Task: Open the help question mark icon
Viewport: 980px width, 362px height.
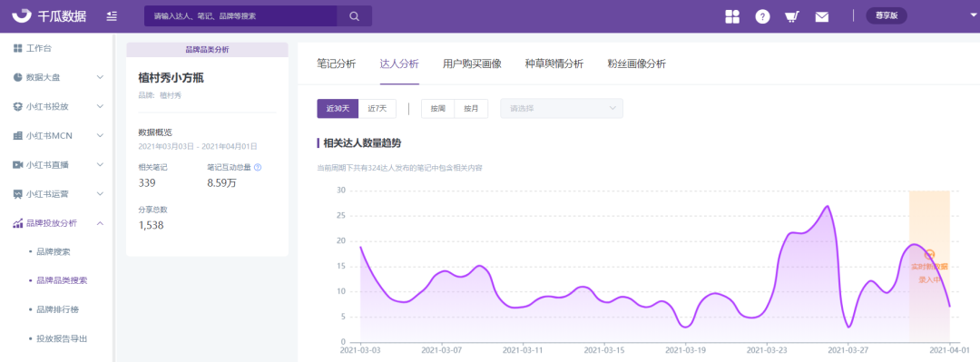Action: tap(762, 17)
